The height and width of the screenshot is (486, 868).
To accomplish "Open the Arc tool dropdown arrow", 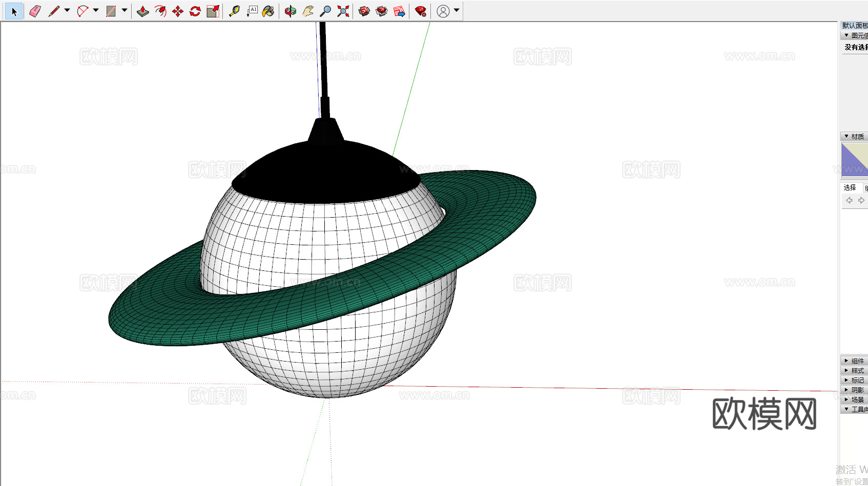I will [x=96, y=10].
